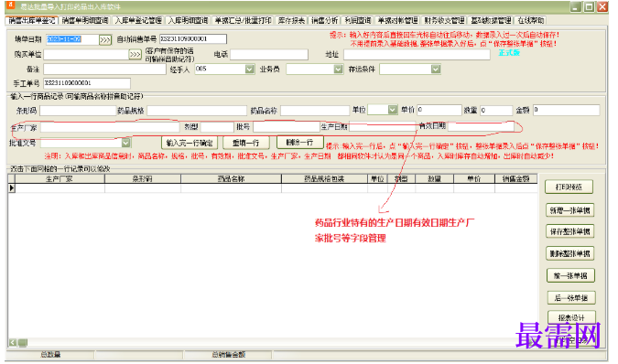Minimize the application window
Viewport: 618px width, 364px height.
[576, 6]
